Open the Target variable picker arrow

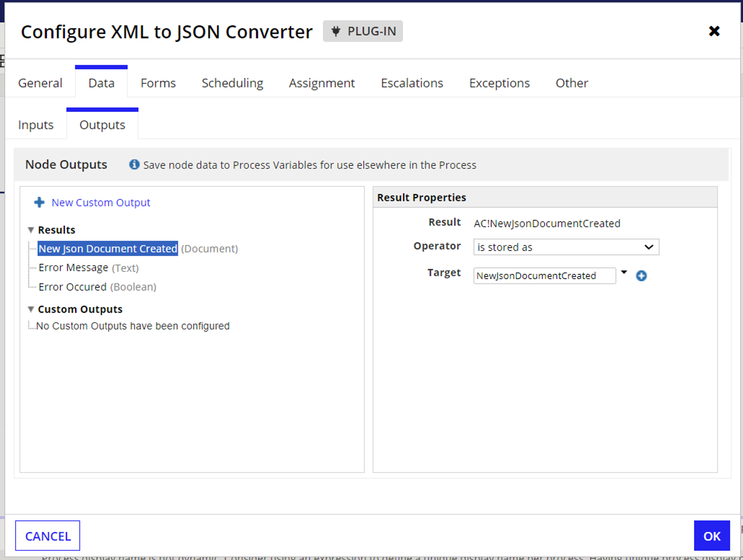tap(624, 272)
